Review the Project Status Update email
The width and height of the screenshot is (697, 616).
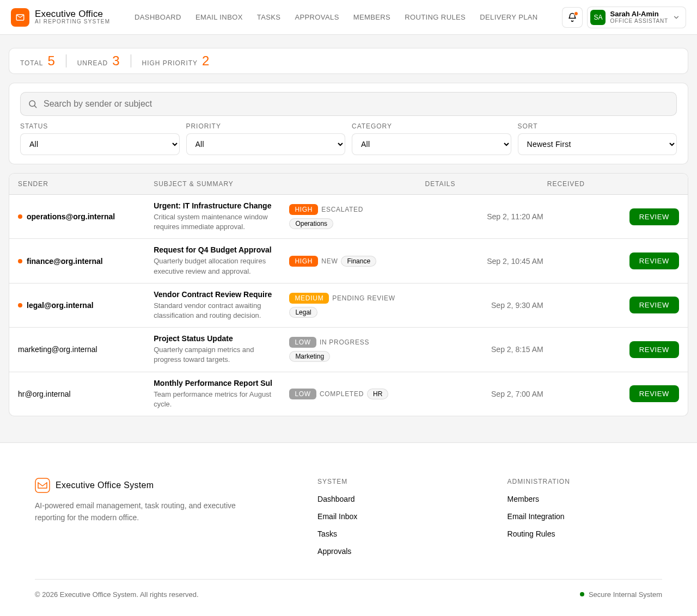(x=654, y=349)
